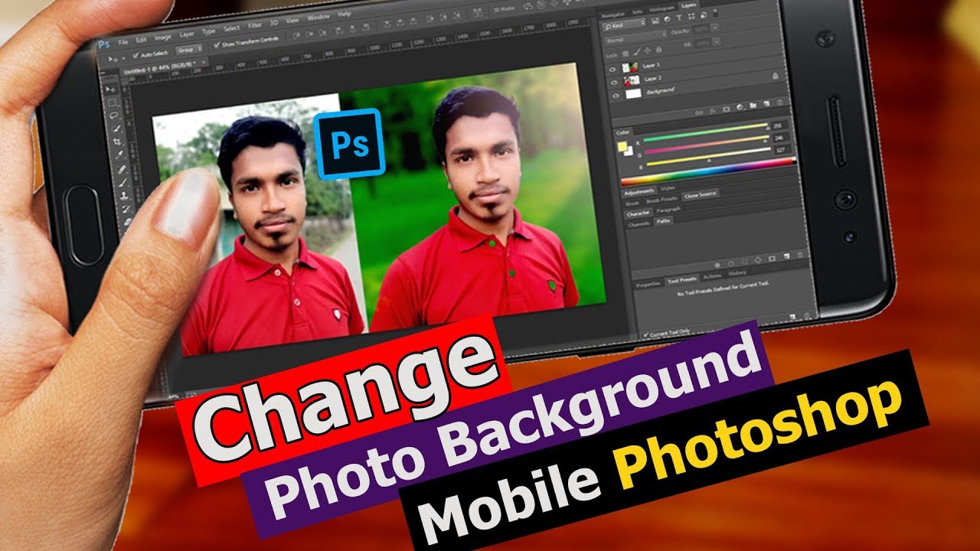
Task: Click the large Ps logo on canvas
Action: 349,143
